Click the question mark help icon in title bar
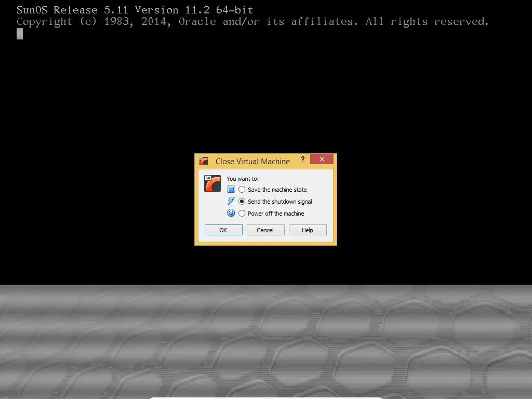 pos(303,159)
